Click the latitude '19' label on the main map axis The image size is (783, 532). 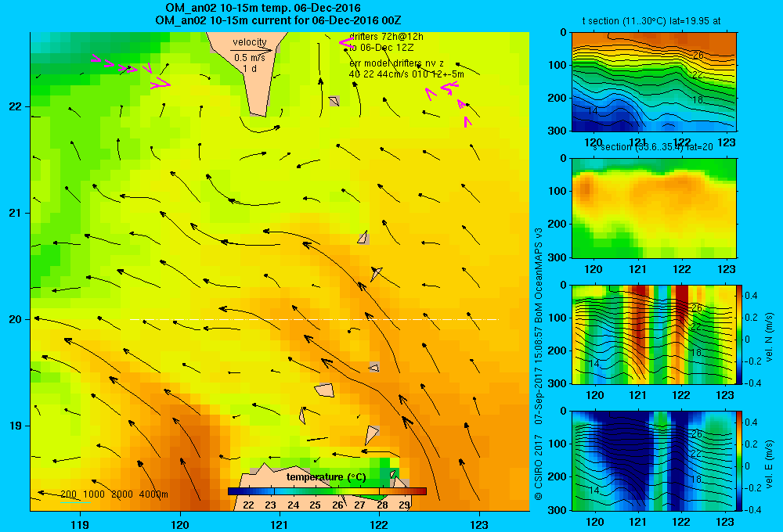[x=16, y=426]
